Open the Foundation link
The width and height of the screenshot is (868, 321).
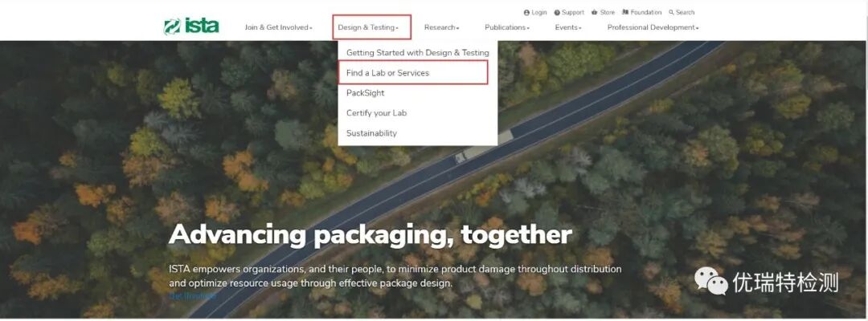[641, 12]
